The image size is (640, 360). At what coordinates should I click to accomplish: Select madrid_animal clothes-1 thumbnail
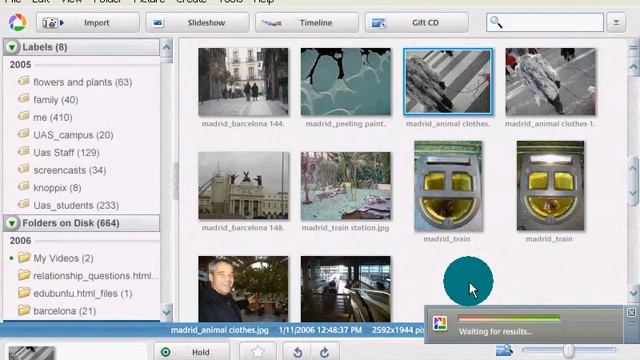point(550,82)
